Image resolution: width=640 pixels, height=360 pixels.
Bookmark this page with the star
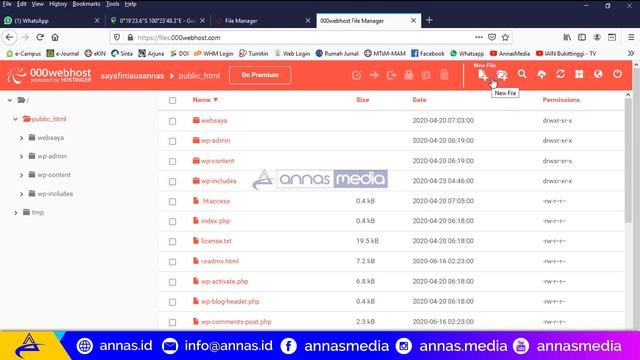click(505, 37)
